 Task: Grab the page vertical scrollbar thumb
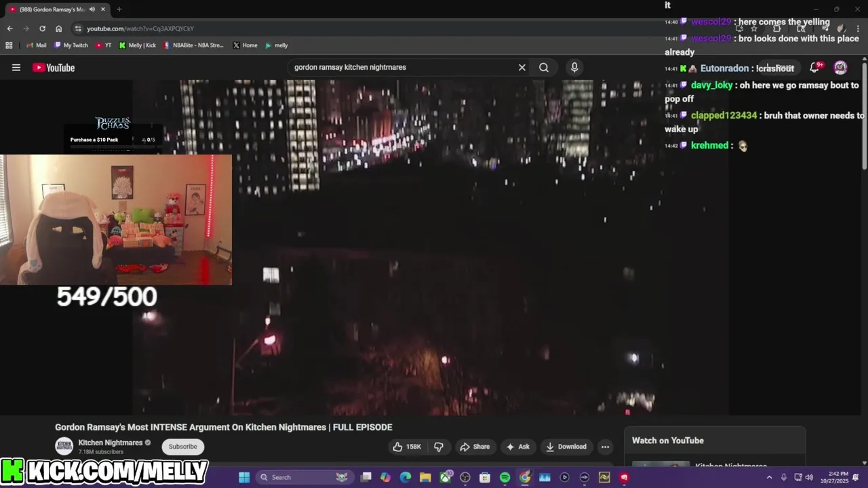click(x=865, y=115)
